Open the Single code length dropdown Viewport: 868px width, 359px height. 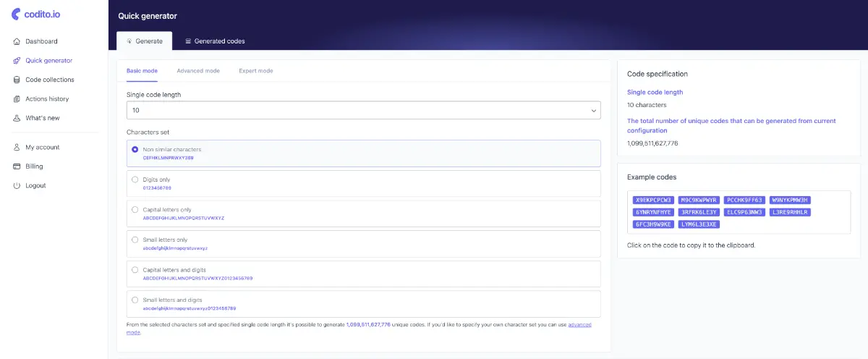pos(363,110)
